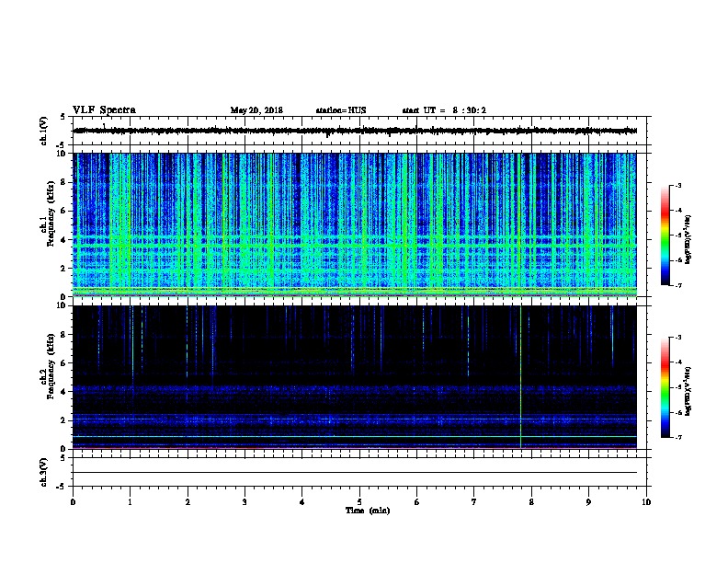The width and height of the screenshot is (728, 563).
Task: Click inside the ch.2 spectrogram panel
Action: coord(355,377)
